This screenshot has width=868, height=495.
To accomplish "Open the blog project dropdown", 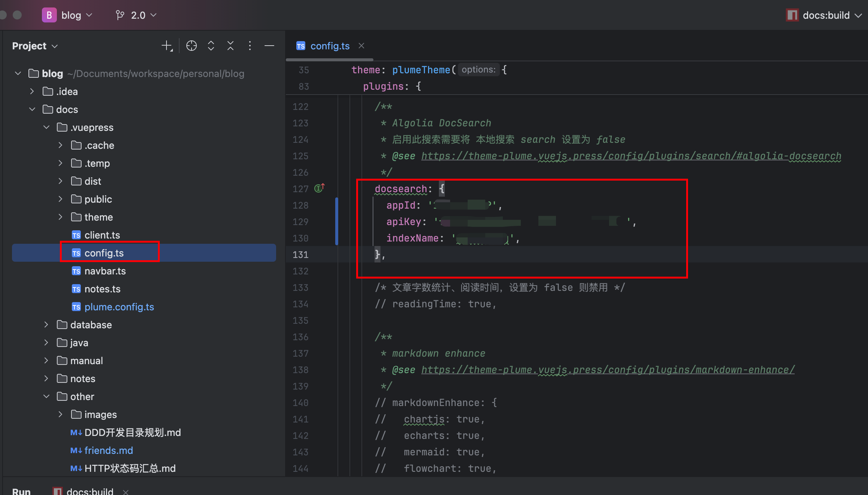I will point(76,15).
